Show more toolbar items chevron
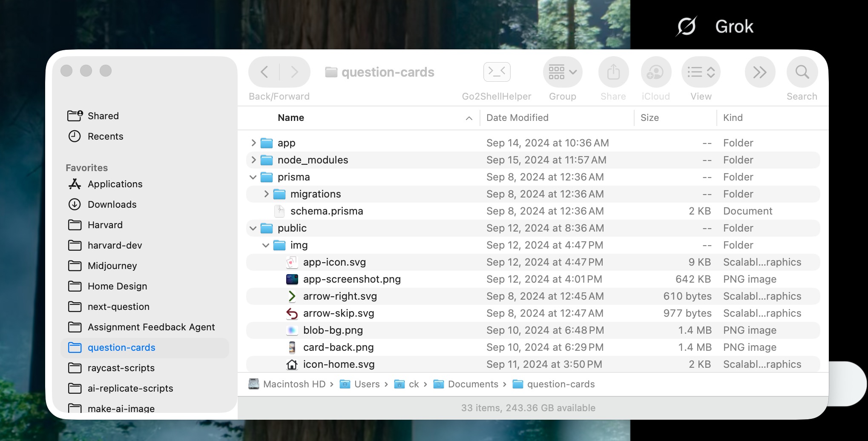 [x=760, y=72]
